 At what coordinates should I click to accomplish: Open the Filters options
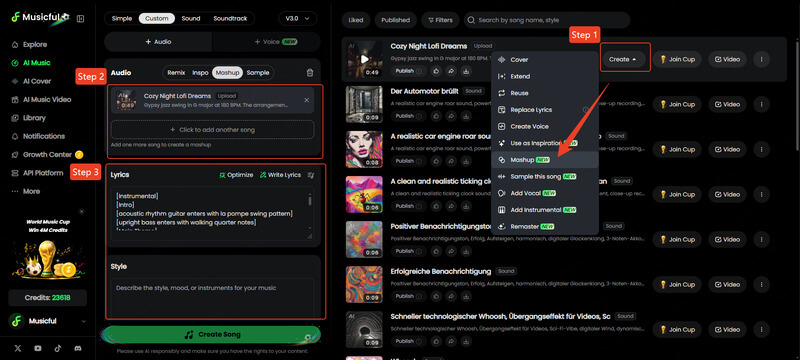440,20
